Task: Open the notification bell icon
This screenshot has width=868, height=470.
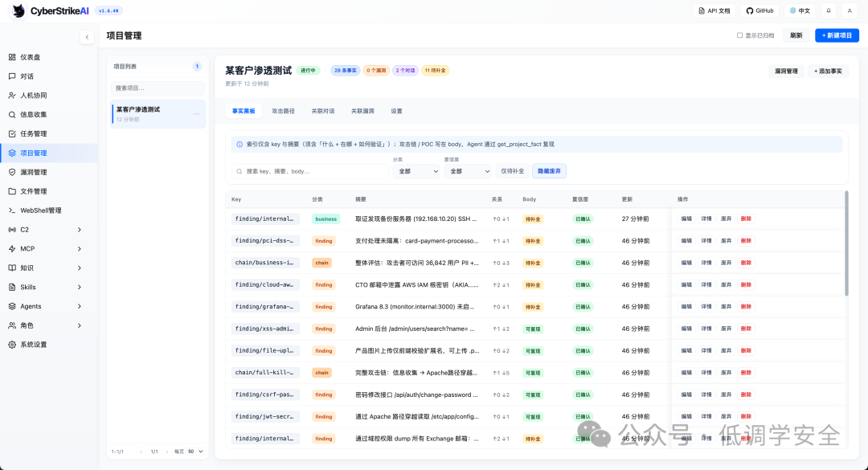Action: [829, 10]
